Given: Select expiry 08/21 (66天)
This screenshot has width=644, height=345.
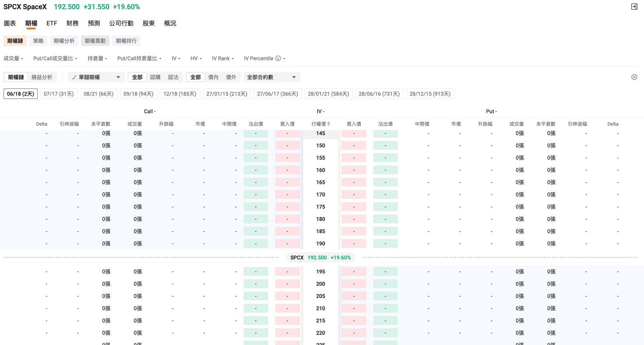Looking at the screenshot, I should (99, 94).
